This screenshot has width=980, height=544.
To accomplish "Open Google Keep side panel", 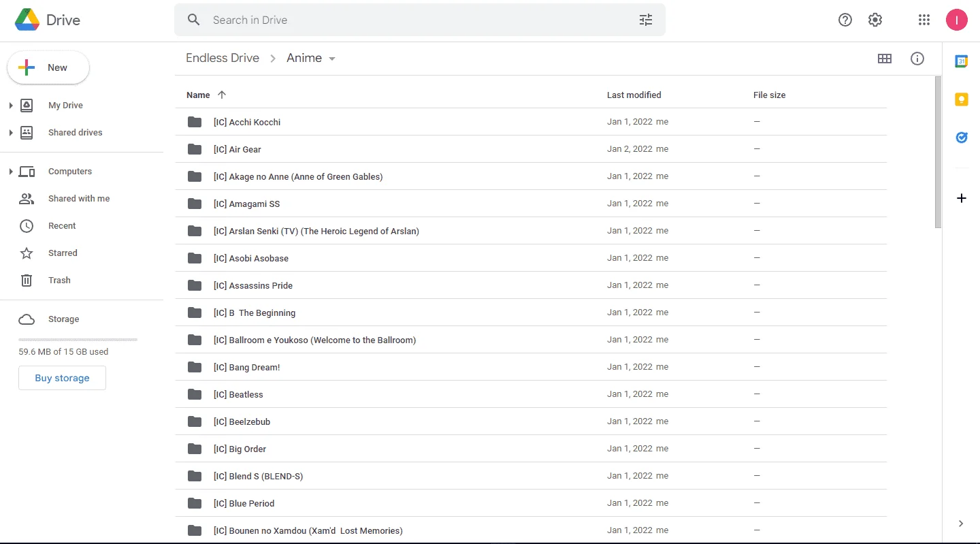I will (x=962, y=99).
